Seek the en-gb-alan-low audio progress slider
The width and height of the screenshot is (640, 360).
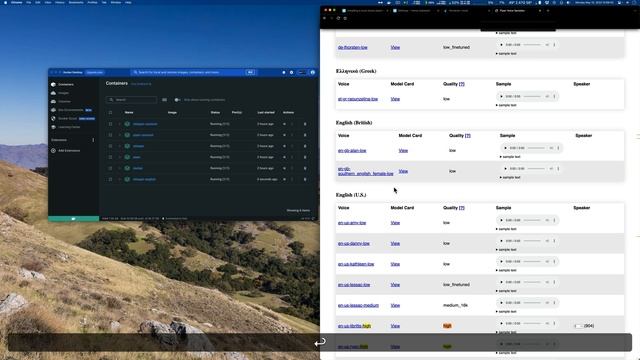coord(536,148)
